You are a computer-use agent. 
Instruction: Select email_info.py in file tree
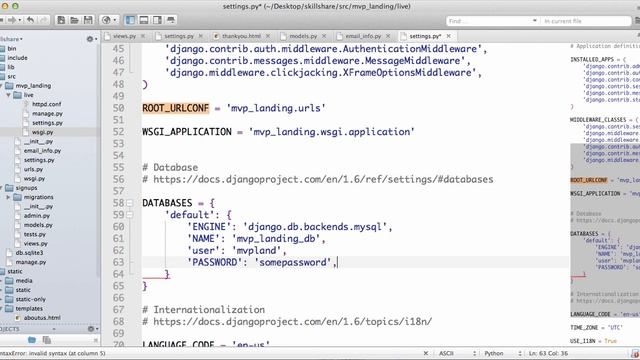42,151
